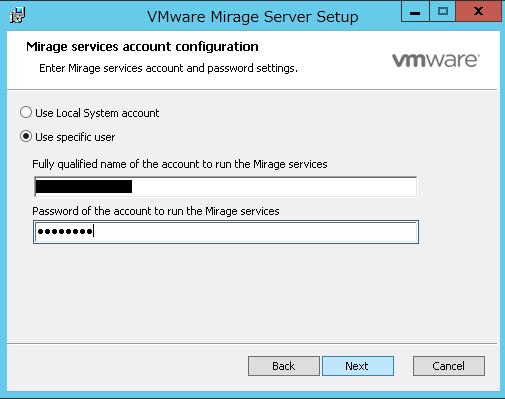The height and width of the screenshot is (399, 505).
Task: Click the "Password of the account" label
Action: point(156,211)
